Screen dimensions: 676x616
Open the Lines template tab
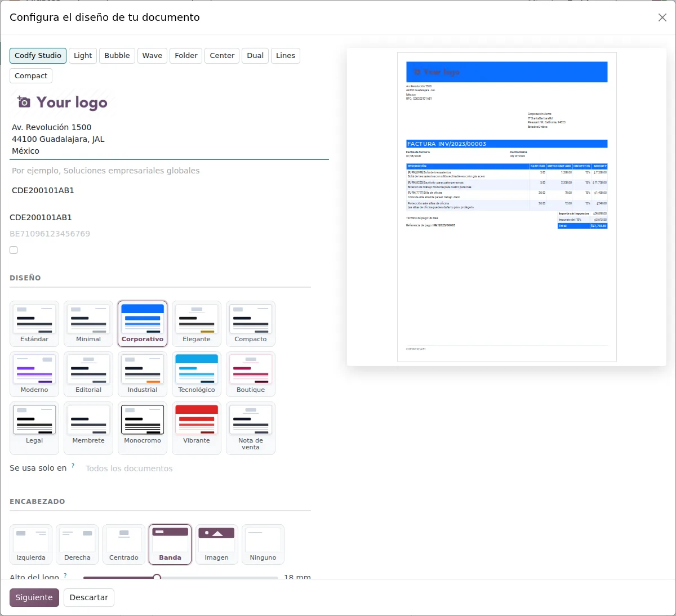[286, 56]
